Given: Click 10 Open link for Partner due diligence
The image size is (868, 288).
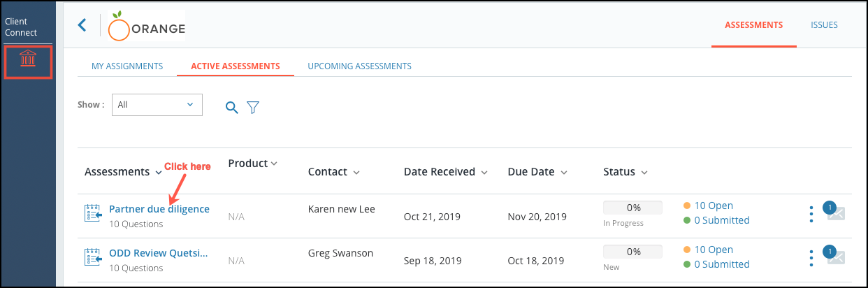Looking at the screenshot, I should point(714,206).
